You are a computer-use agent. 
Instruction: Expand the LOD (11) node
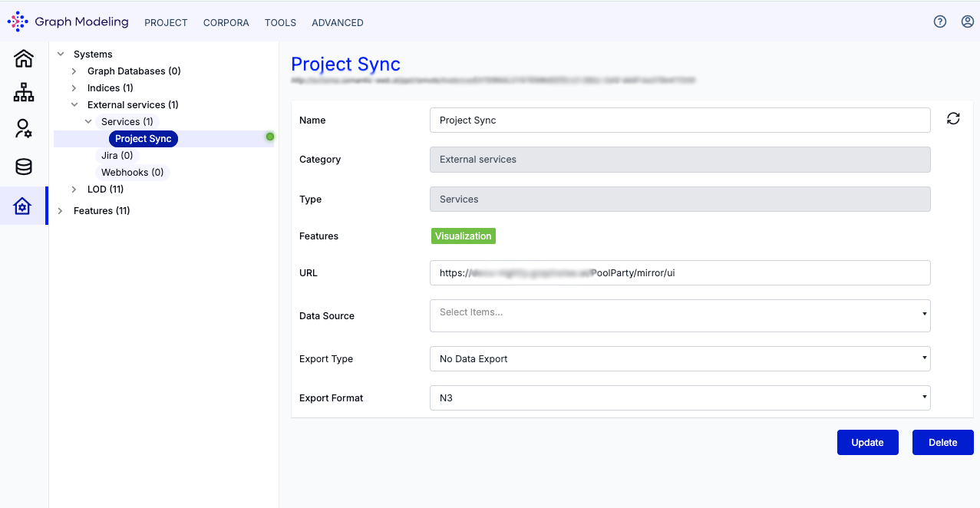pyautogui.click(x=74, y=189)
